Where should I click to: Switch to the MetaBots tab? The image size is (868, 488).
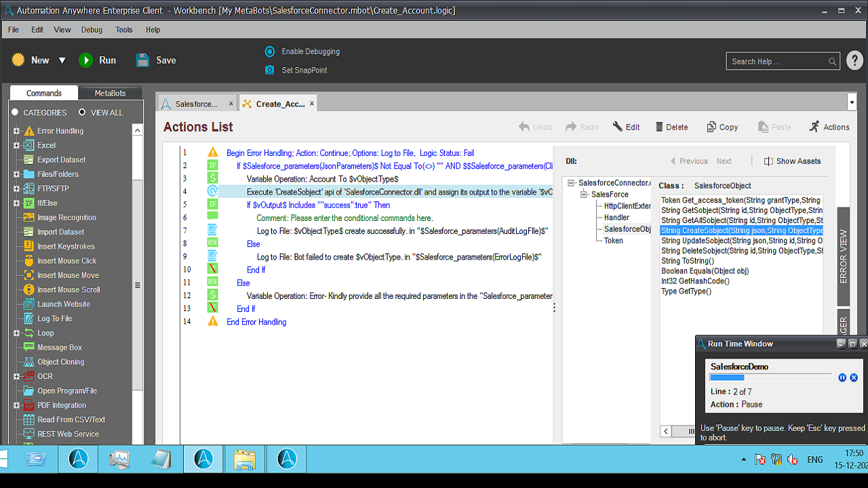coord(110,93)
